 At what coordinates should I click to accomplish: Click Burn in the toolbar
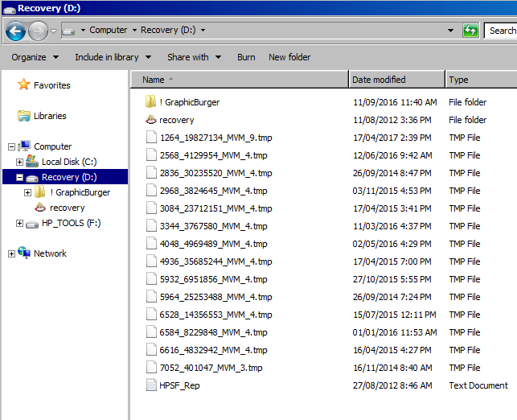[246, 57]
